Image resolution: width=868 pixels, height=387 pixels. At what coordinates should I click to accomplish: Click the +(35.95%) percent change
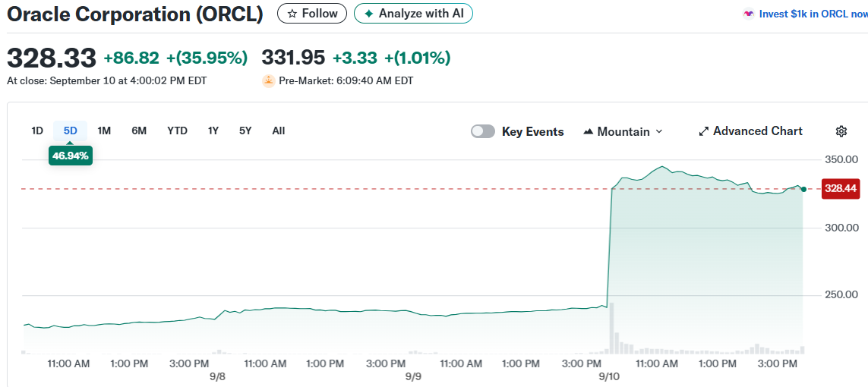click(x=207, y=58)
